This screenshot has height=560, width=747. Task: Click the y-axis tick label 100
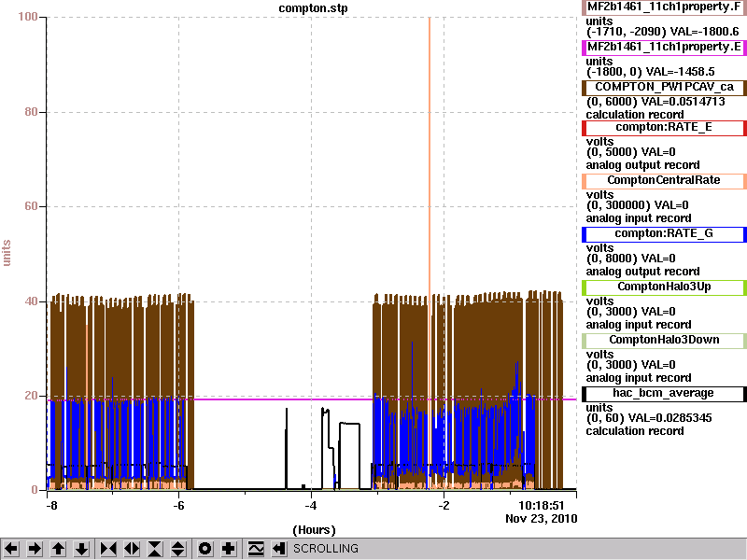(x=28, y=17)
